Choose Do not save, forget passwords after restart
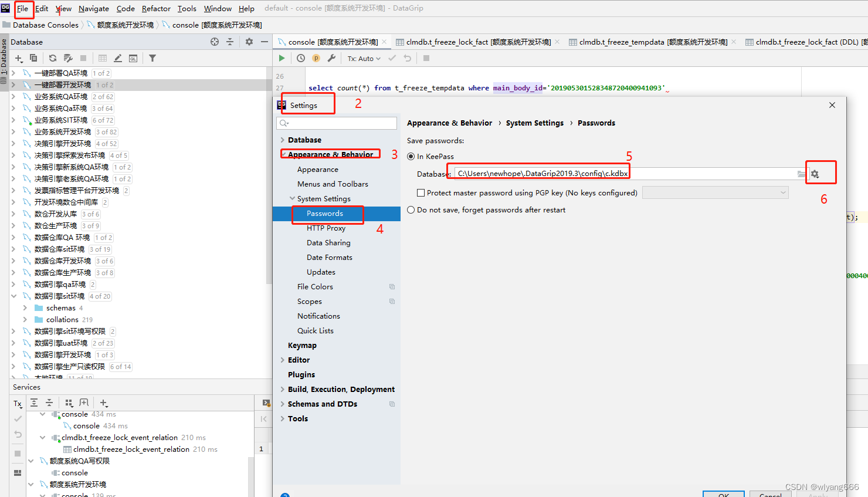Image resolution: width=868 pixels, height=497 pixels. [x=411, y=210]
